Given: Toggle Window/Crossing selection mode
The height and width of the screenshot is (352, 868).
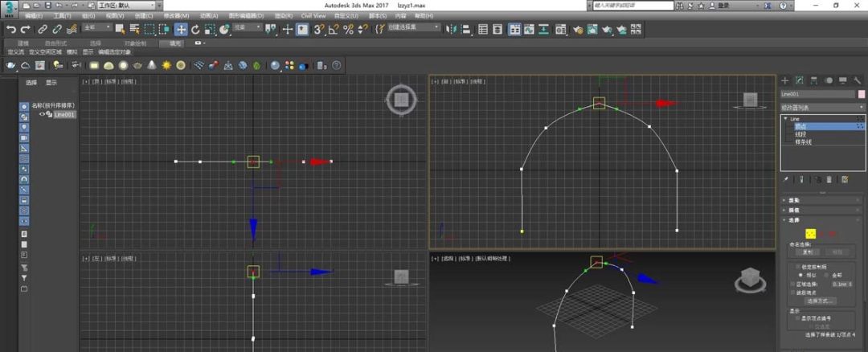Looking at the screenshot, I should click(x=165, y=29).
